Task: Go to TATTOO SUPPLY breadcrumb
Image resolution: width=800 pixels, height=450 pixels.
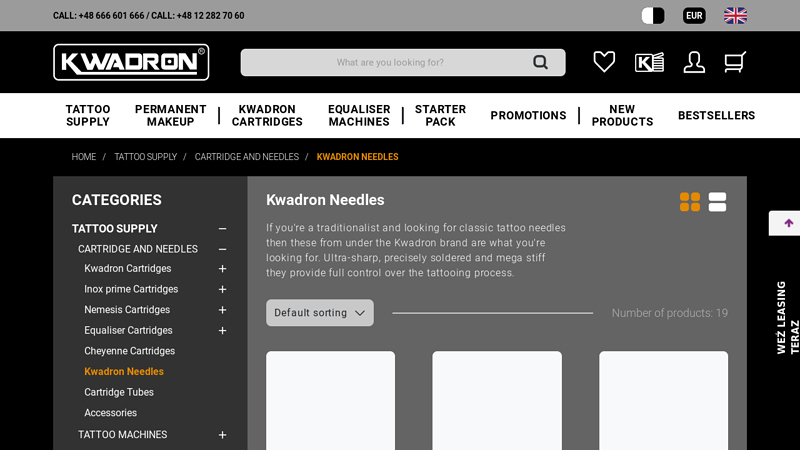Action: [145, 157]
